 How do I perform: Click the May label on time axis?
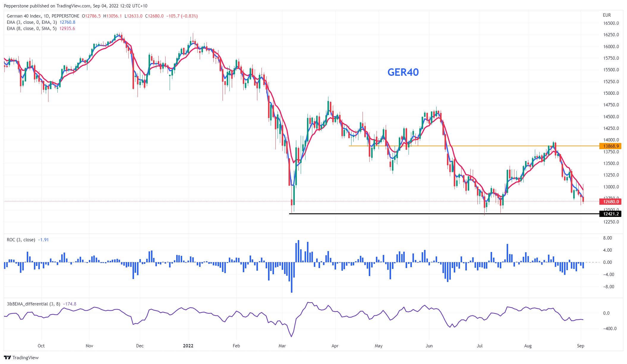tap(379, 346)
